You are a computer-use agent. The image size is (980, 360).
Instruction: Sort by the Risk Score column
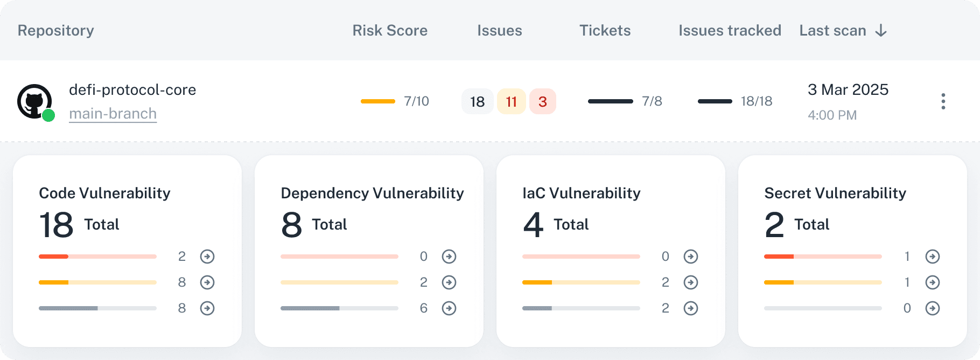(x=390, y=31)
